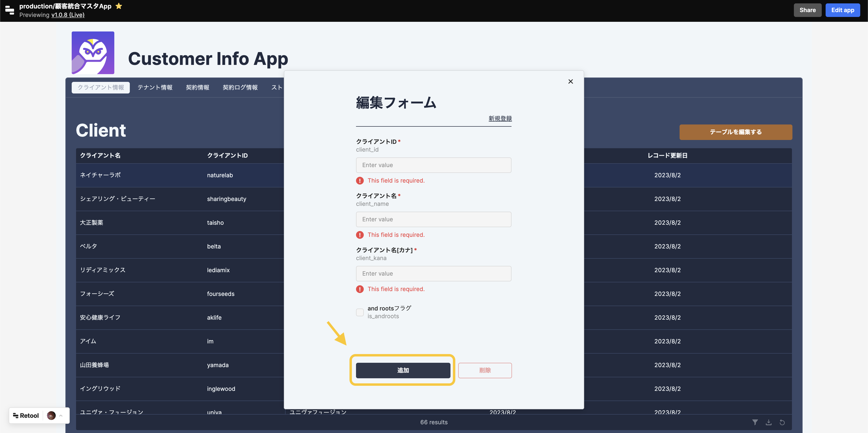
Task: Click the テーブルを編集する button
Action: (736, 132)
